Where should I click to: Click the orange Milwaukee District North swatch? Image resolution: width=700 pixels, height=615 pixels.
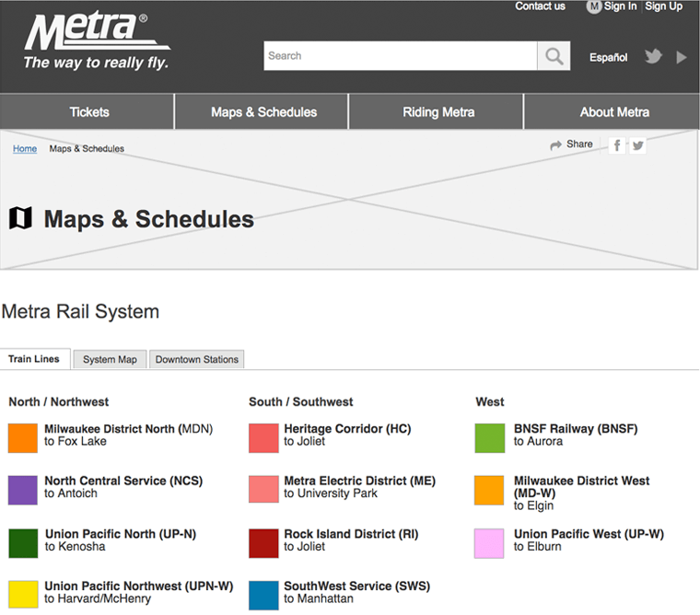pyautogui.click(x=23, y=438)
